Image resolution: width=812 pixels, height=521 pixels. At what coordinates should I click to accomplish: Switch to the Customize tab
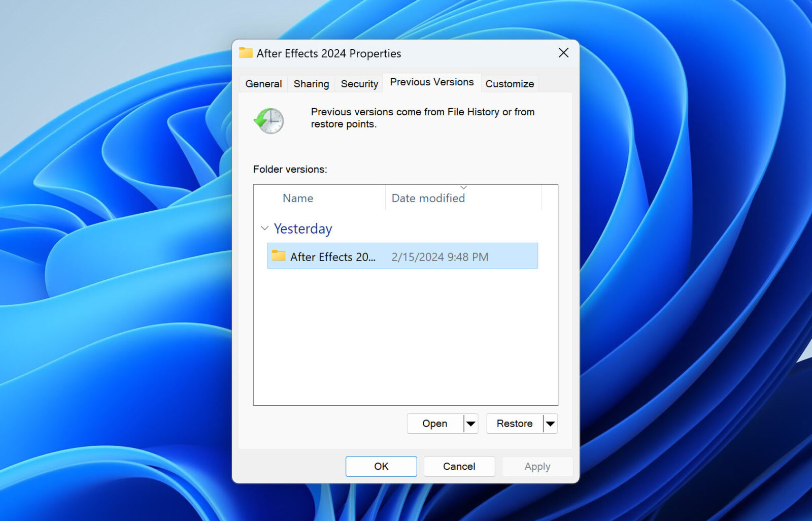click(x=510, y=83)
